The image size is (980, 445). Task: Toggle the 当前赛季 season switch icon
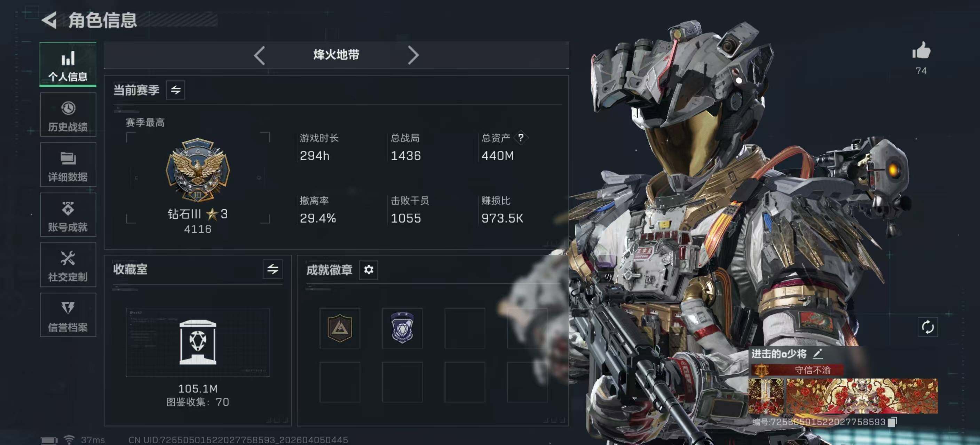point(175,90)
